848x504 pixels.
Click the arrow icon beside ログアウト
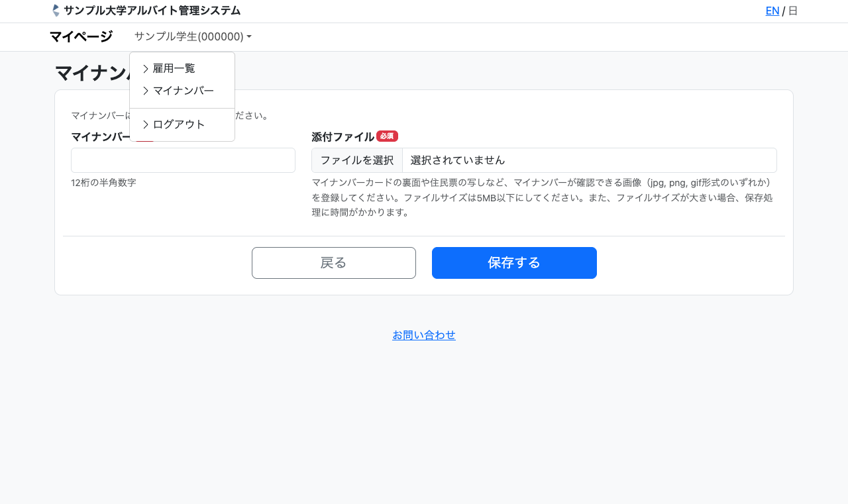point(146,125)
